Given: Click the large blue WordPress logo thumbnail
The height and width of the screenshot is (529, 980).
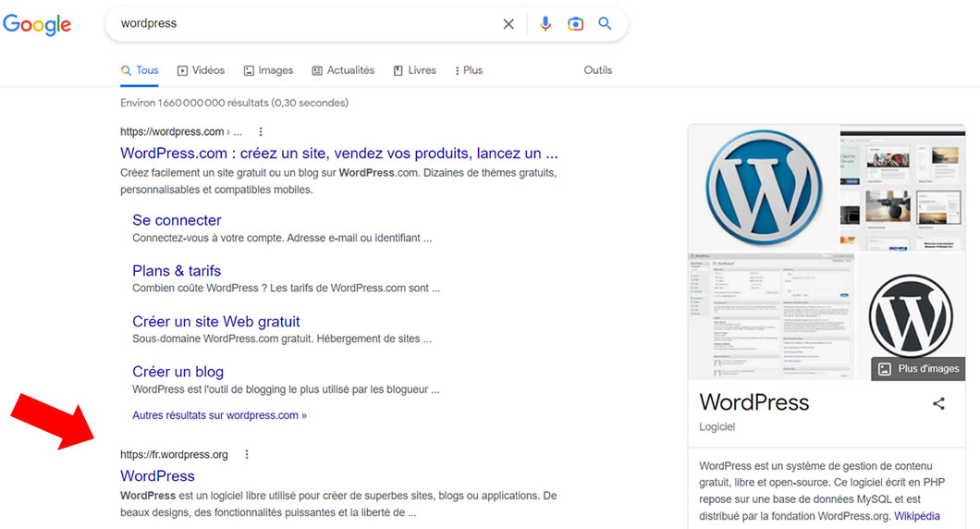Looking at the screenshot, I should coord(763,188).
